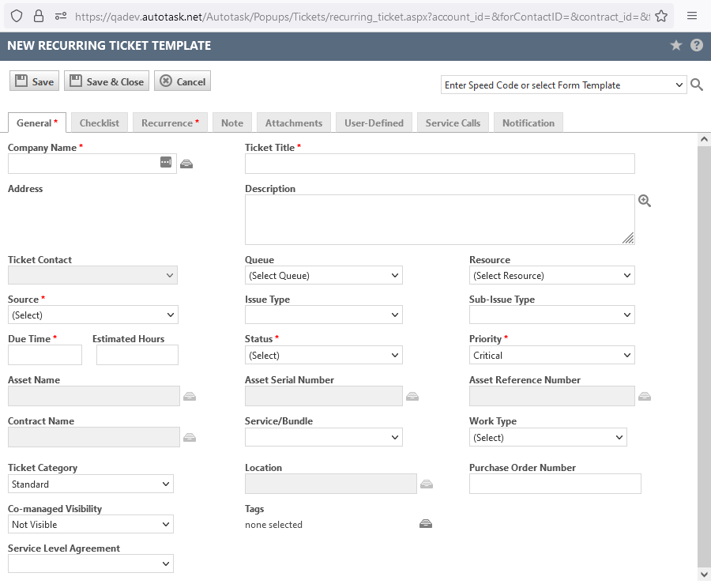Viewport: 711px width, 588px height.
Task: Open the browser hamburger menu
Action: 692,17
